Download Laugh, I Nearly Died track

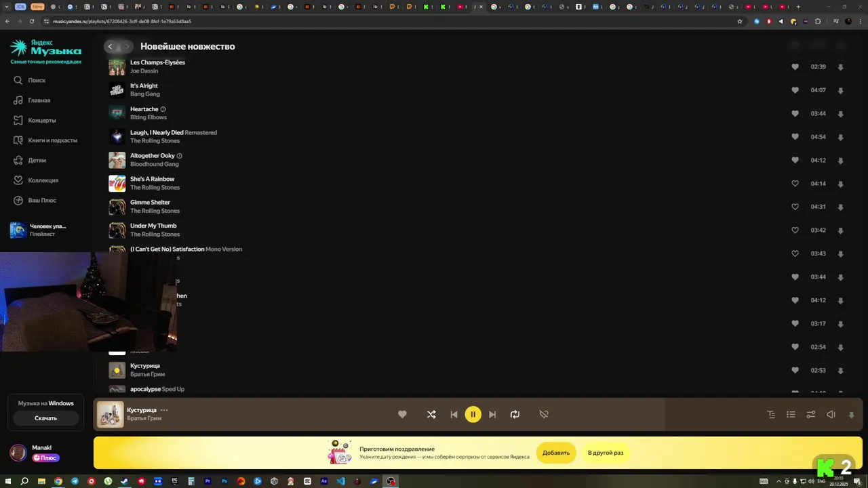(840, 137)
